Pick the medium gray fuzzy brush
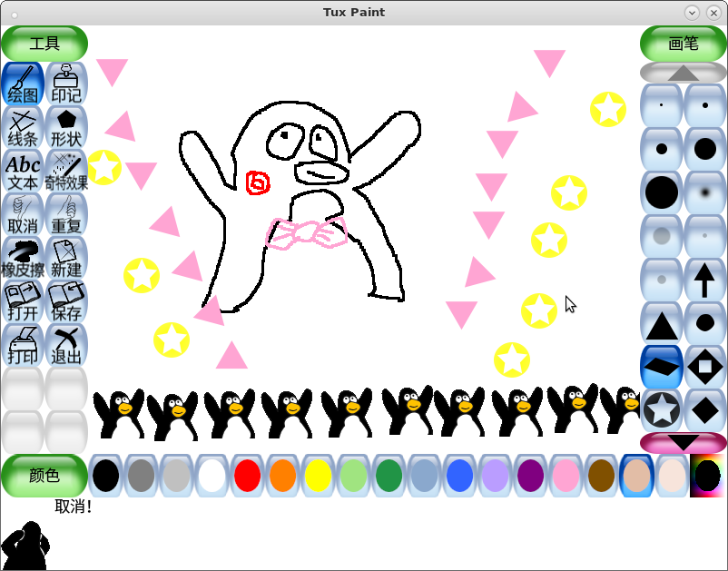Screen dimensions: 728x571 coord(662,236)
